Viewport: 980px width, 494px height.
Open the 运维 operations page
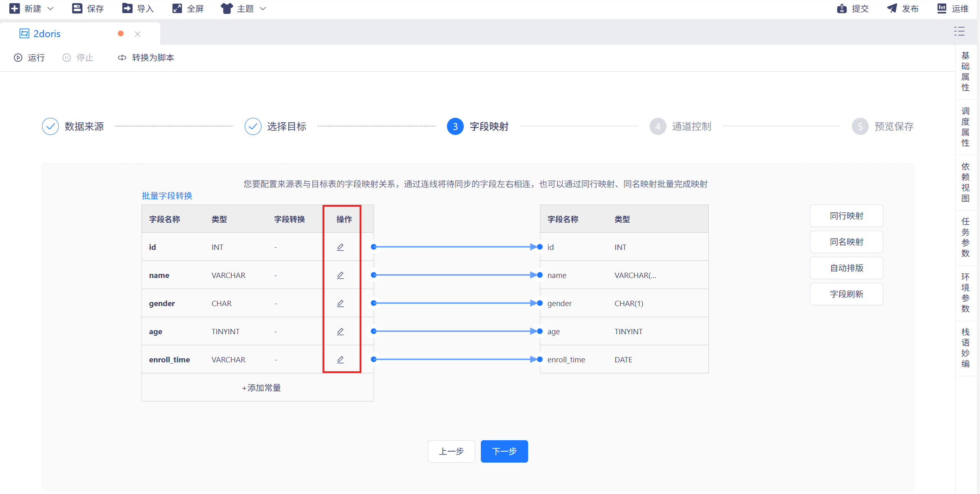(x=953, y=9)
